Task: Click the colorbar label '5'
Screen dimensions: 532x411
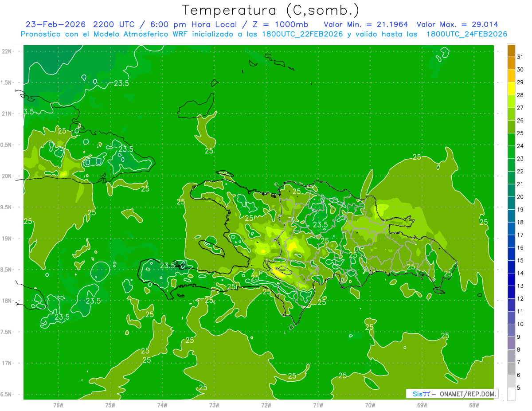Action: tap(519, 388)
